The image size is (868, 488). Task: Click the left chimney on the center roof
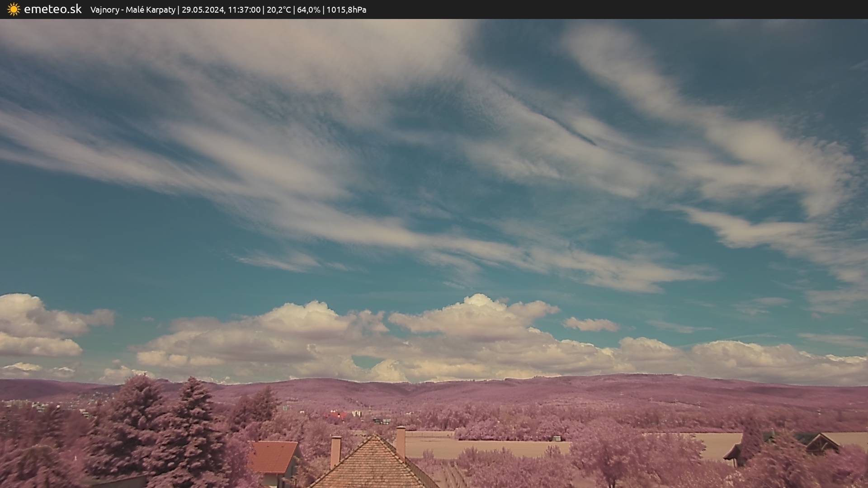tap(335, 450)
